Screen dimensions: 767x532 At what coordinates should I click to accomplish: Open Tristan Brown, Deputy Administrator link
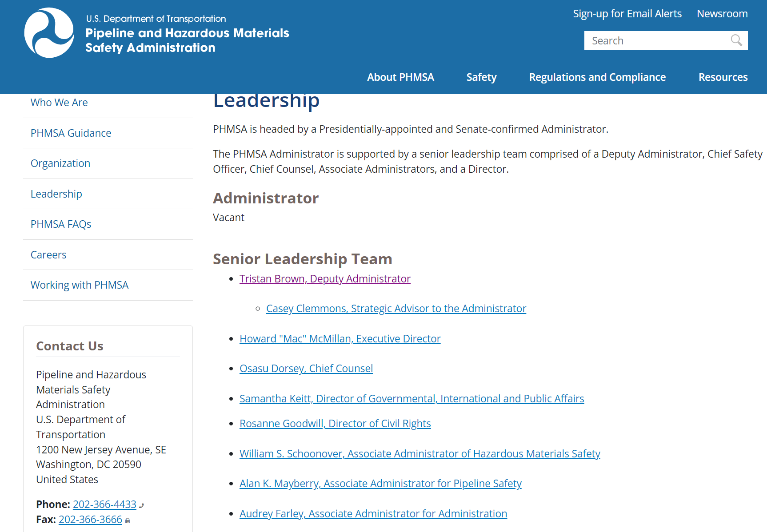(x=325, y=279)
